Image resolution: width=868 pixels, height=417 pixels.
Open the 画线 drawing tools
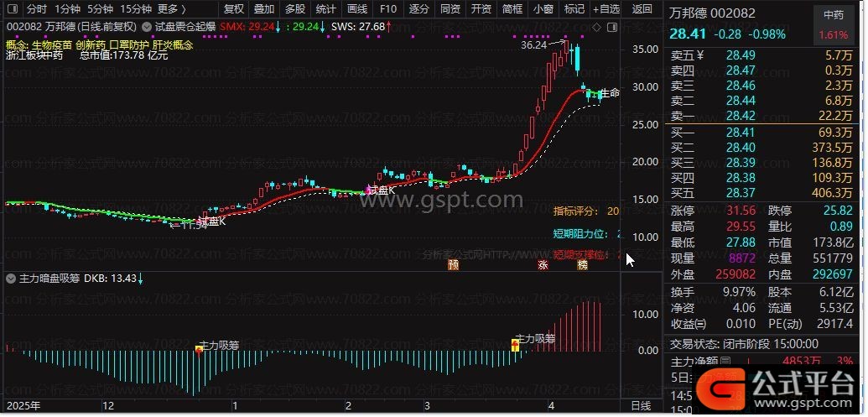(x=357, y=9)
